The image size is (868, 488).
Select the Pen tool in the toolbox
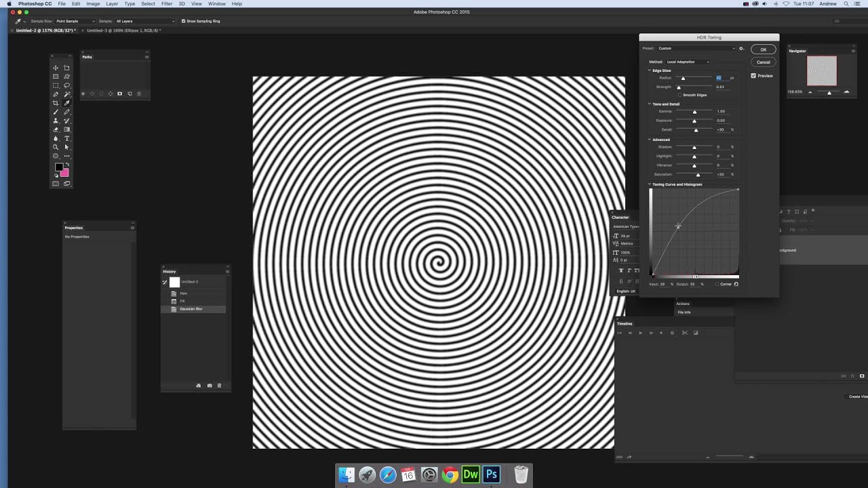[x=56, y=94]
